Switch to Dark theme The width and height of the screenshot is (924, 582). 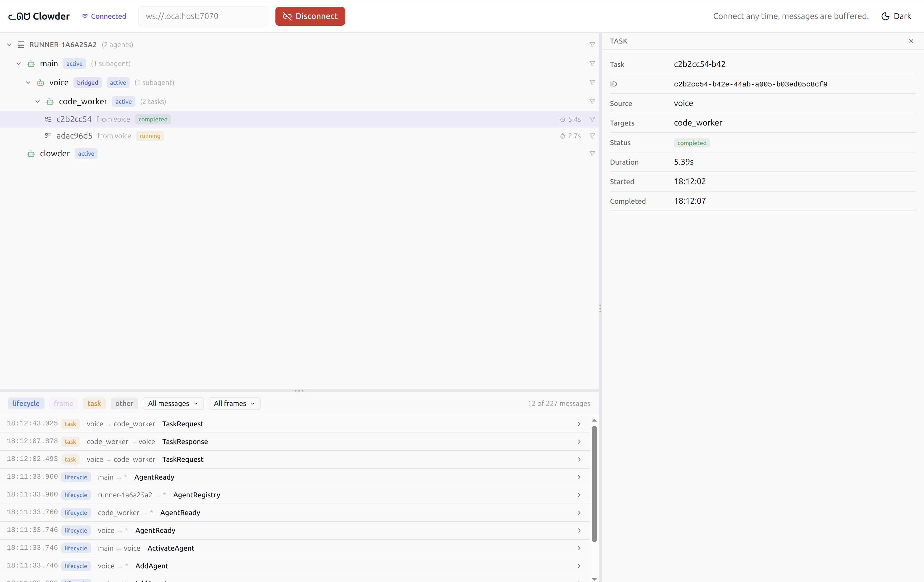pos(896,16)
